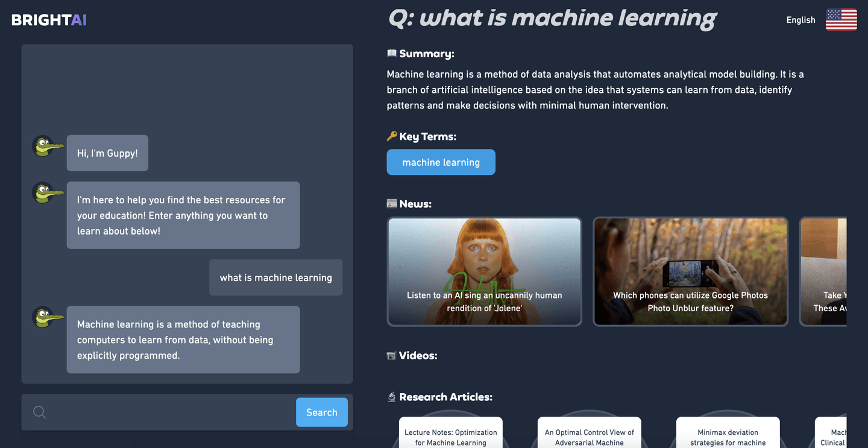The image size is (868, 448).
Task: Click the microscope icon next to Research Articles
Action: 392,397
